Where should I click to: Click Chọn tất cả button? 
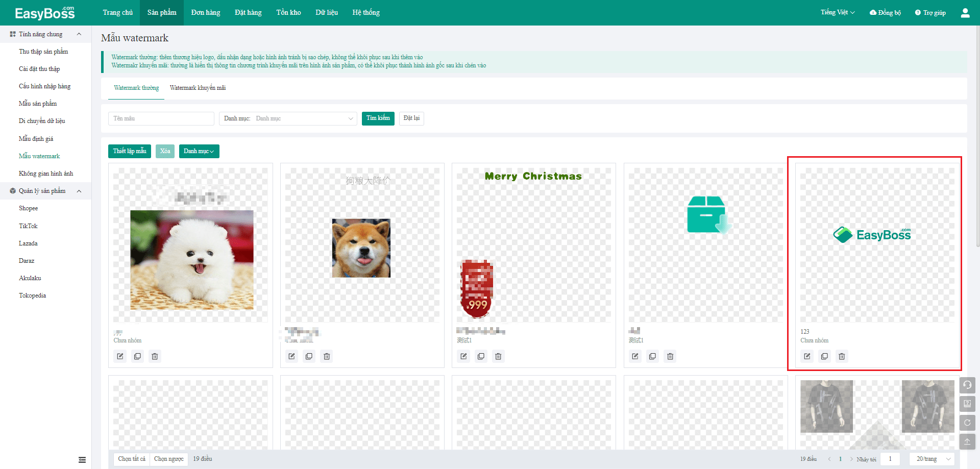(x=132, y=459)
